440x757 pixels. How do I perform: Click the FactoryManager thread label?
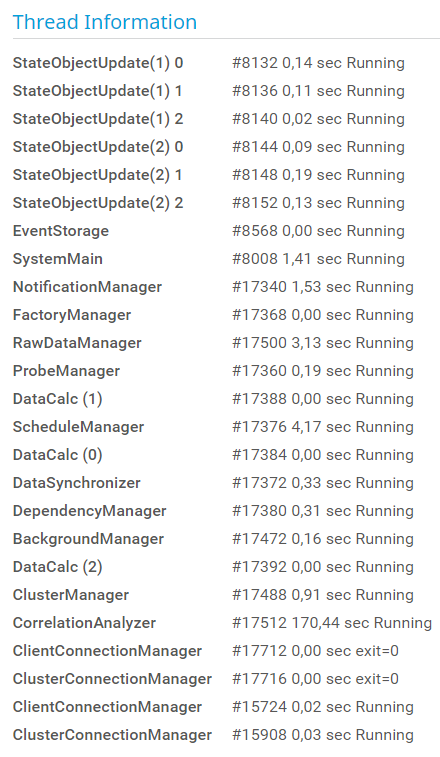[72, 315]
